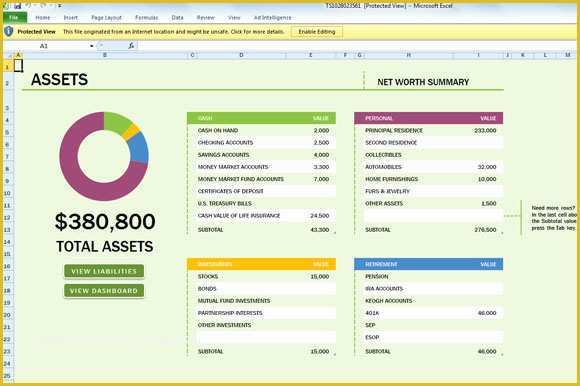Click the View Liabilities button
The width and height of the screenshot is (580, 386).
(104, 271)
